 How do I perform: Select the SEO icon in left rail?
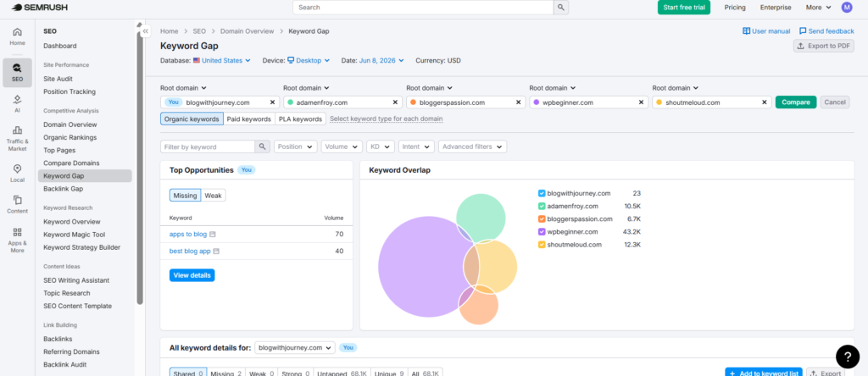(17, 73)
